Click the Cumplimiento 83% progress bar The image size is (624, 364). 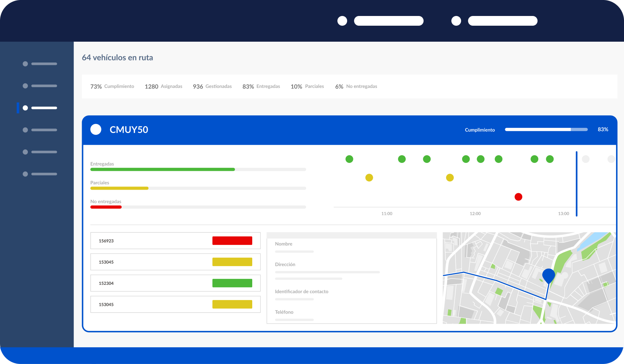point(546,130)
